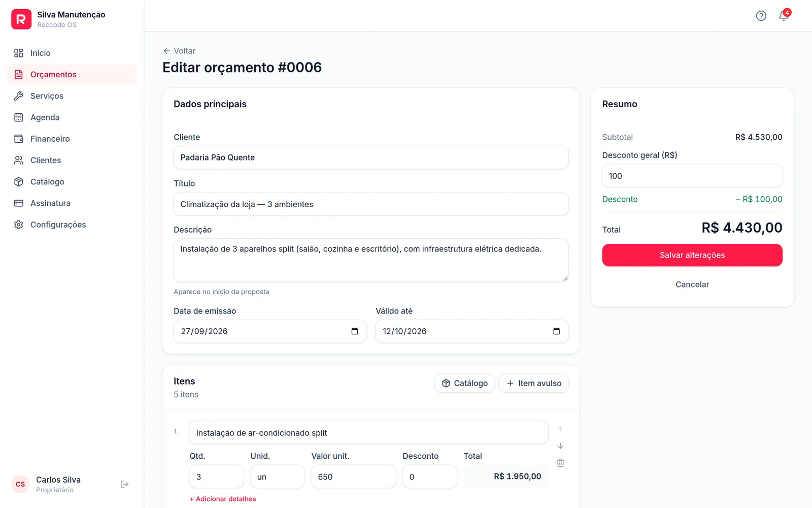Viewport: 812px width, 508px height.
Task: Focus the Unid. field of item 1
Action: [x=278, y=477]
